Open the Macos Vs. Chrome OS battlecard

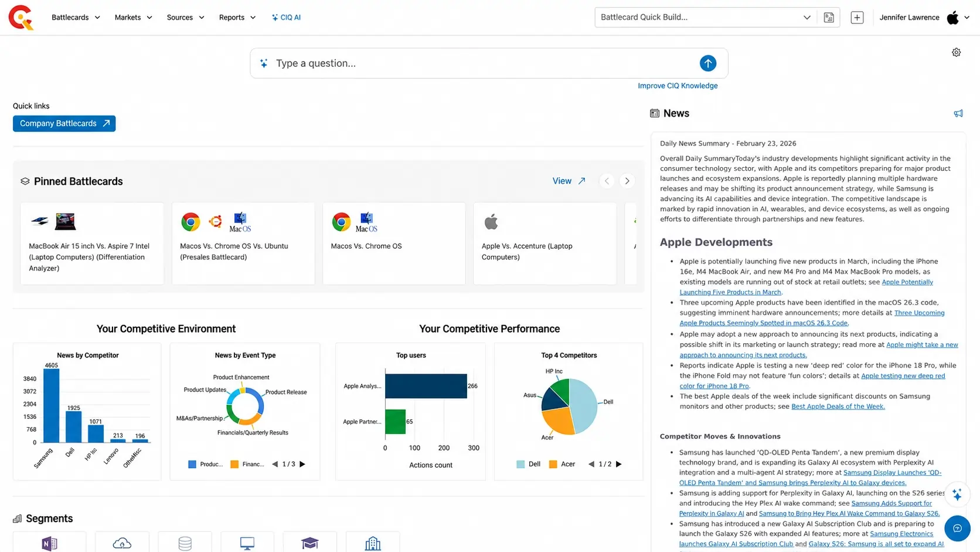[394, 243]
